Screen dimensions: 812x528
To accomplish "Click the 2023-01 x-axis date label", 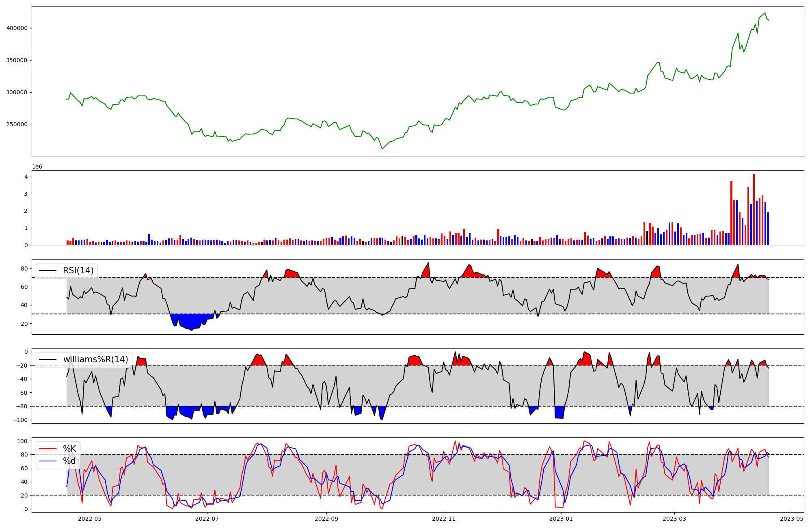I will click(561, 518).
